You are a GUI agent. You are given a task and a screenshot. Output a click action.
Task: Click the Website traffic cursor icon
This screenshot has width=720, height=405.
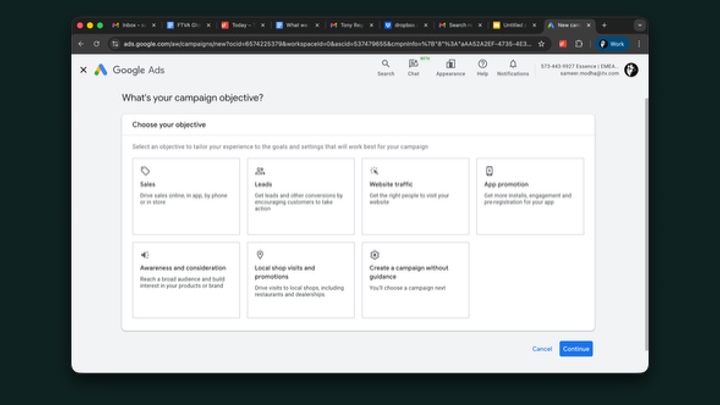(x=374, y=171)
